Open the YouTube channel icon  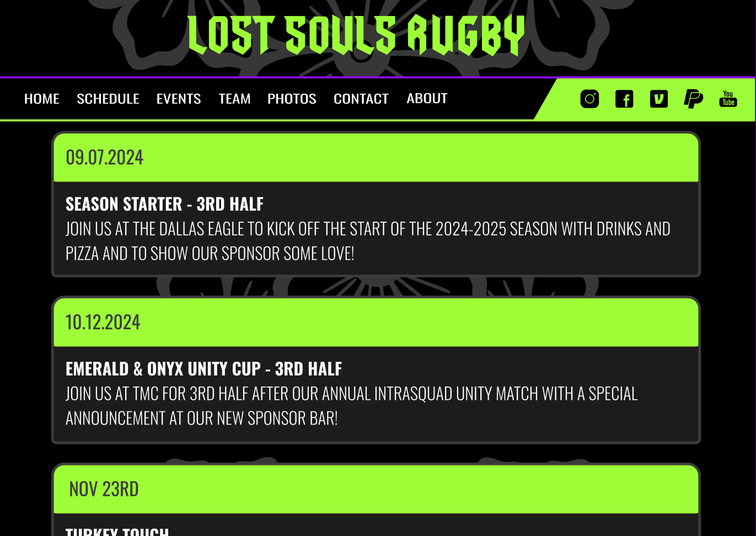[x=728, y=99]
